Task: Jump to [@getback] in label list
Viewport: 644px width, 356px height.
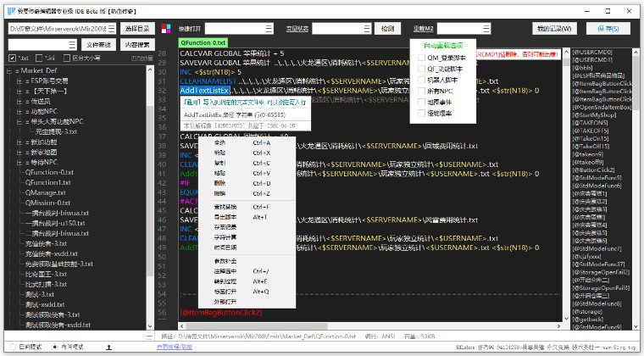Action: (x=588, y=320)
